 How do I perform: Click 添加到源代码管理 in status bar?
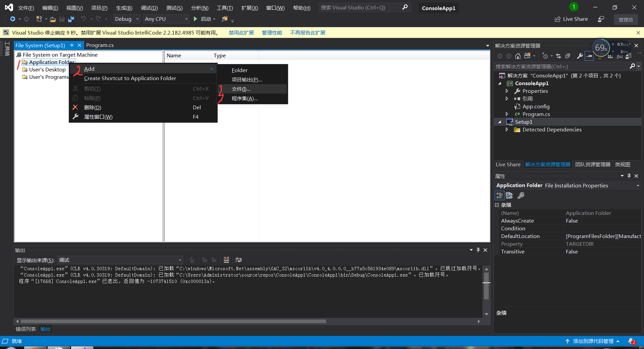point(593,341)
